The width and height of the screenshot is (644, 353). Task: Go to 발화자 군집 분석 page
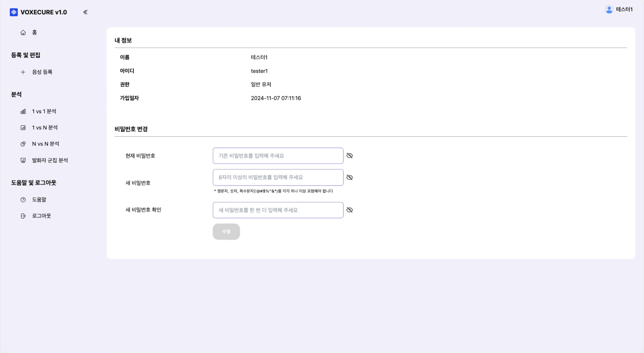[50, 160]
